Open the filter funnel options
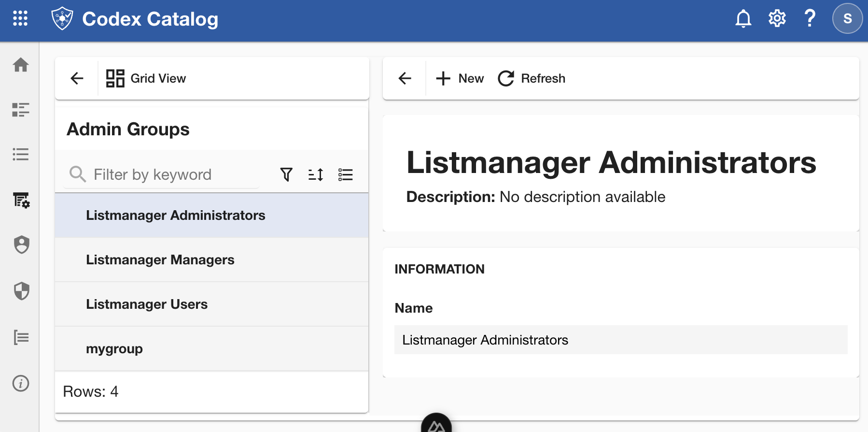This screenshot has height=432, width=868. (286, 174)
